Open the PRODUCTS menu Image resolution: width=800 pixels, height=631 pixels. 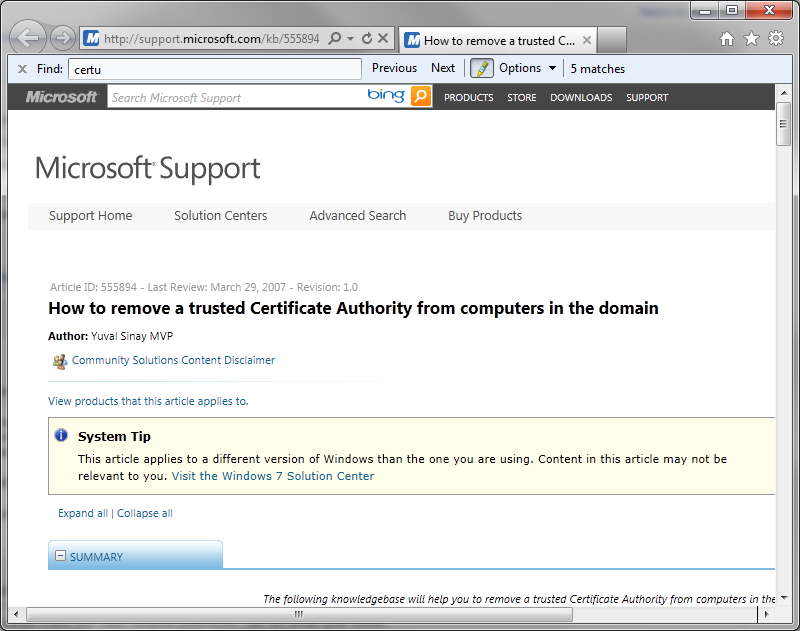[468, 97]
